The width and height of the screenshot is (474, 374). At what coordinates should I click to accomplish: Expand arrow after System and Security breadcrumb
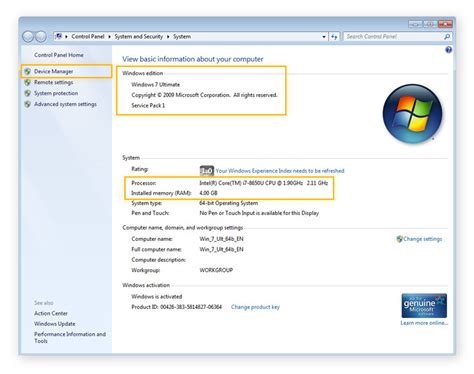[x=168, y=36]
